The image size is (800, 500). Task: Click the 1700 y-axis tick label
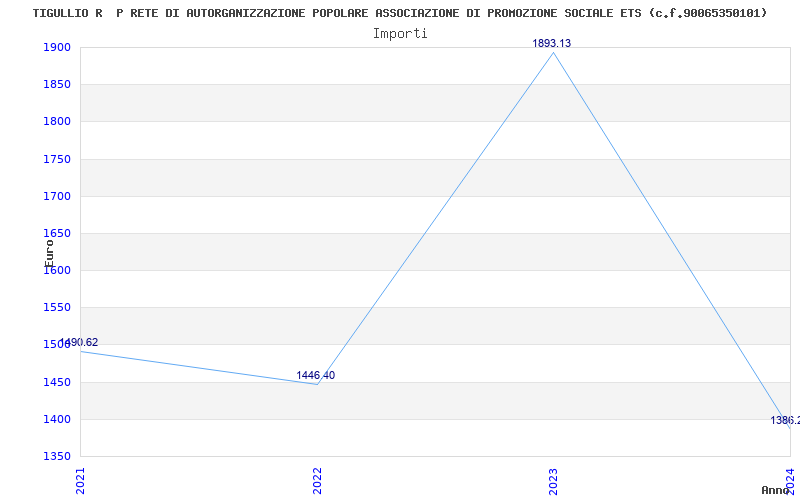[x=57, y=196]
